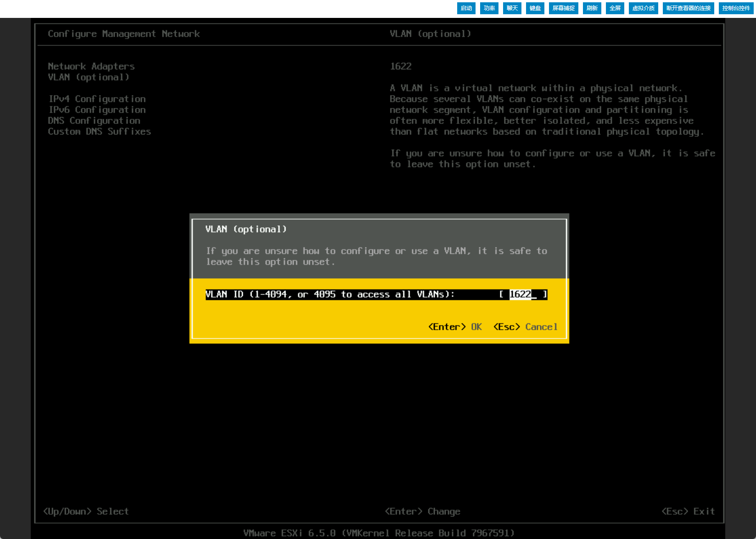Screen dimensions: 756x539
Task: Click the VLAN ID input field with 1622
Action: coord(523,294)
